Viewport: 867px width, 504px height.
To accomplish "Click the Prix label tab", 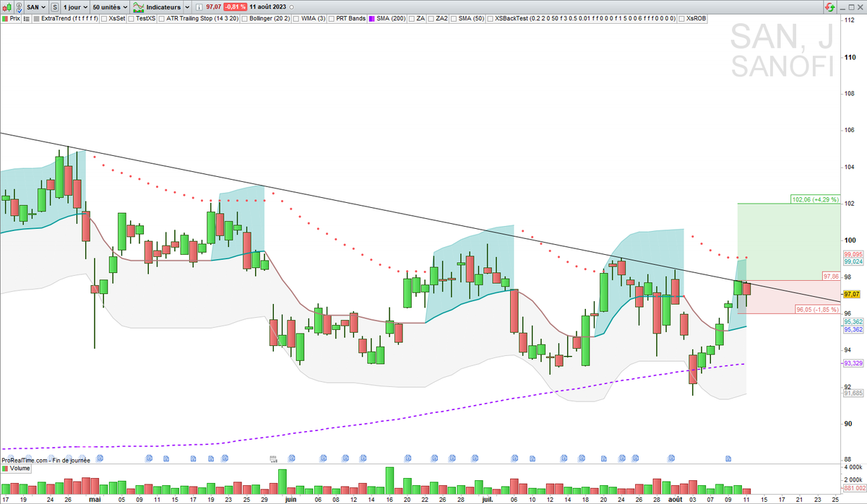I will coord(14,18).
